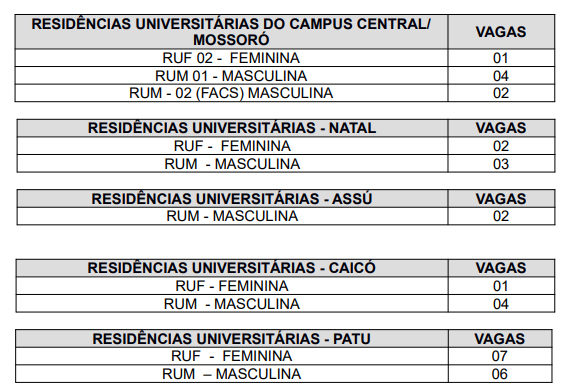Select the RUF 02 - FEMININA row

[285, 58]
